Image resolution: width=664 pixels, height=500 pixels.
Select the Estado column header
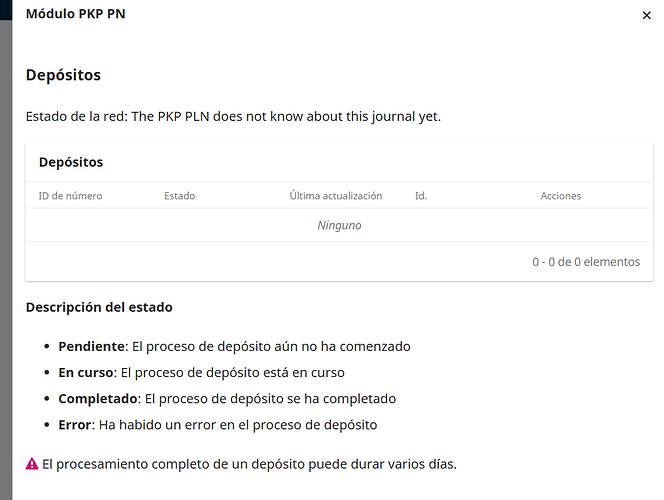click(x=180, y=196)
